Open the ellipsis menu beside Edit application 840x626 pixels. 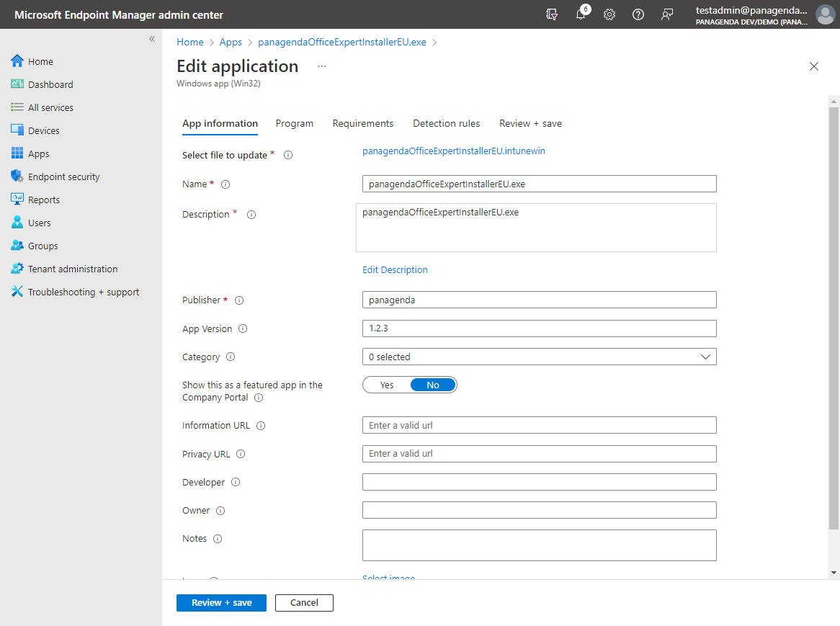point(322,66)
